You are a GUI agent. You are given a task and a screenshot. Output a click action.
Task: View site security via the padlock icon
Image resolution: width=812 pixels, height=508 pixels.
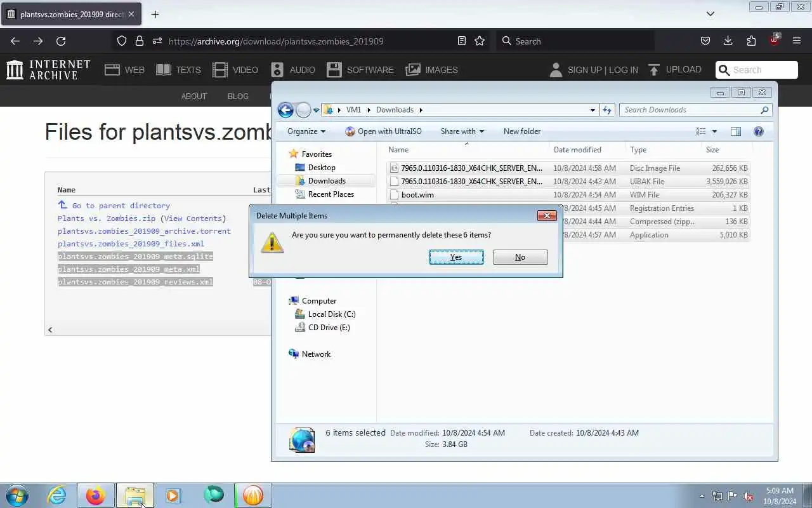140,41
